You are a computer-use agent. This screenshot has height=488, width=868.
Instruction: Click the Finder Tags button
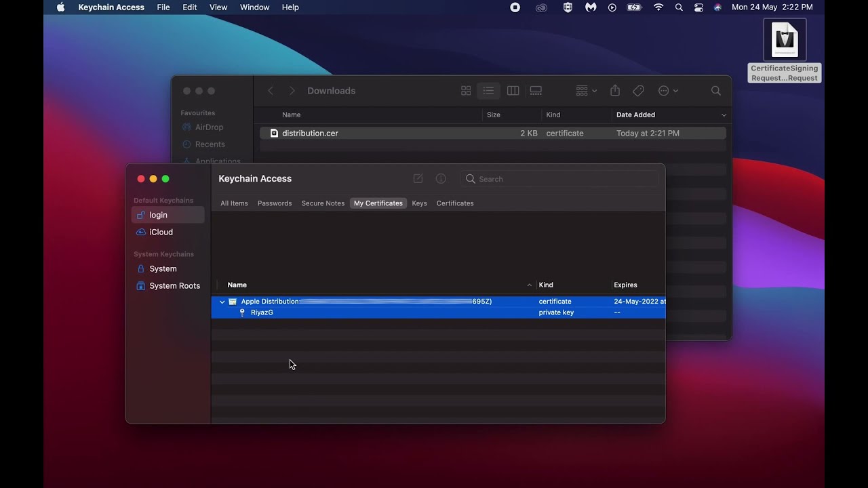pyautogui.click(x=638, y=91)
